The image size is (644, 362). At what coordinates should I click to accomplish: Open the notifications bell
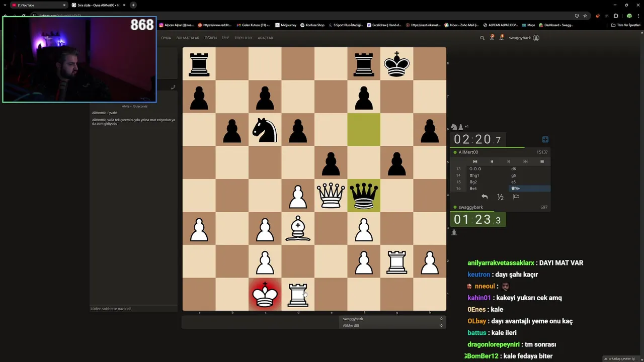point(502,38)
